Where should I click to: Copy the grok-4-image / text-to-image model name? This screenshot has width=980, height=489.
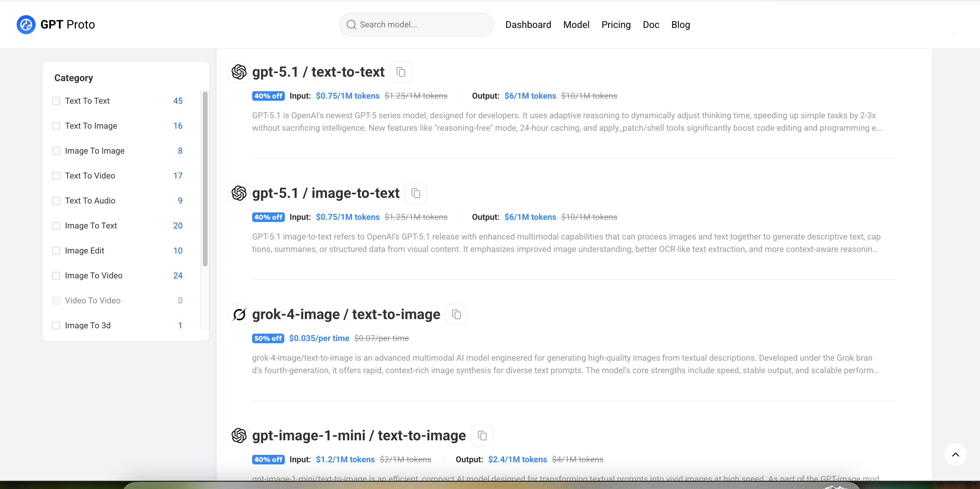[x=456, y=314]
